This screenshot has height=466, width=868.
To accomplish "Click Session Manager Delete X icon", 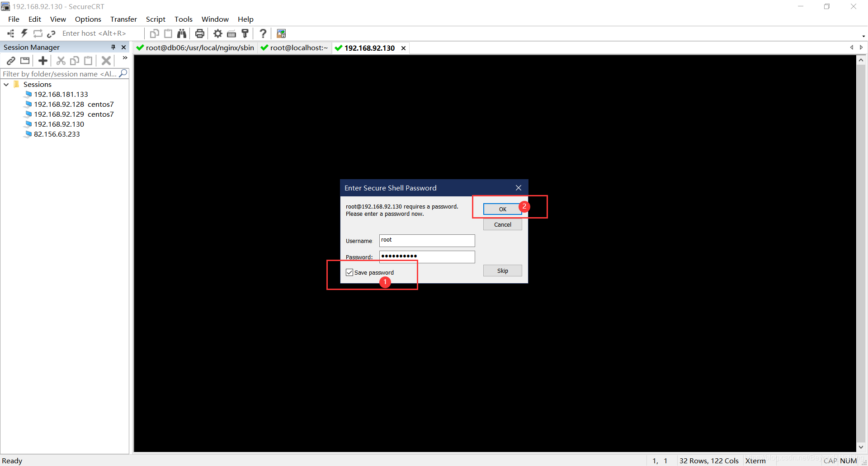I will (106, 61).
